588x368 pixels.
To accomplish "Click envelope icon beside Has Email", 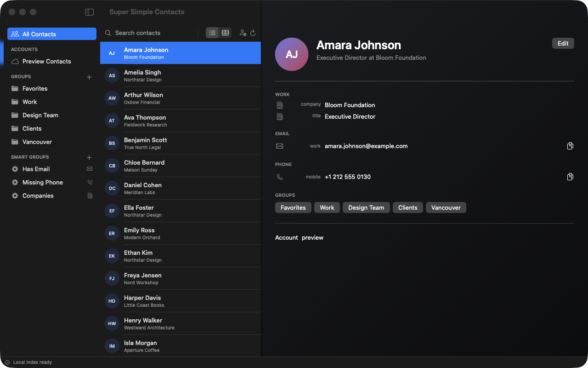I will (90, 169).
